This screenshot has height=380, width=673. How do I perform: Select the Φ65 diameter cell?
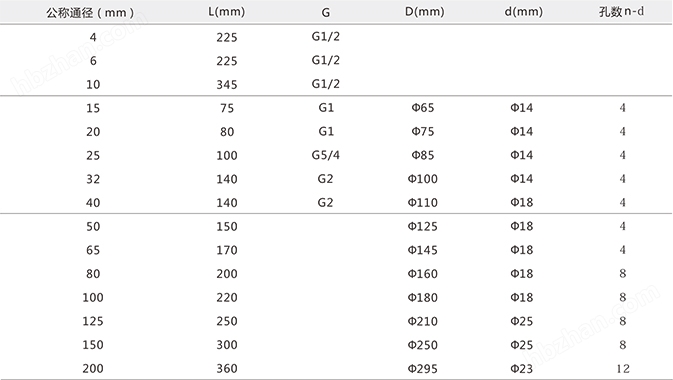[x=423, y=108]
